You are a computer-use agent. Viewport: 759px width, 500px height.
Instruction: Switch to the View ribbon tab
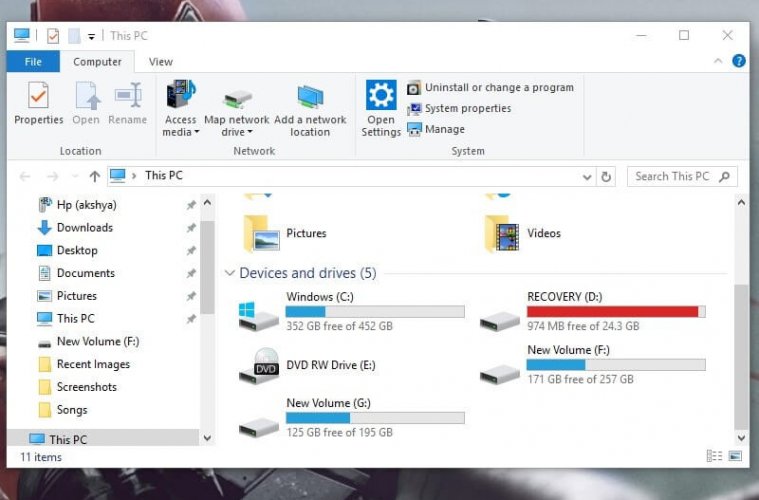pyautogui.click(x=161, y=62)
